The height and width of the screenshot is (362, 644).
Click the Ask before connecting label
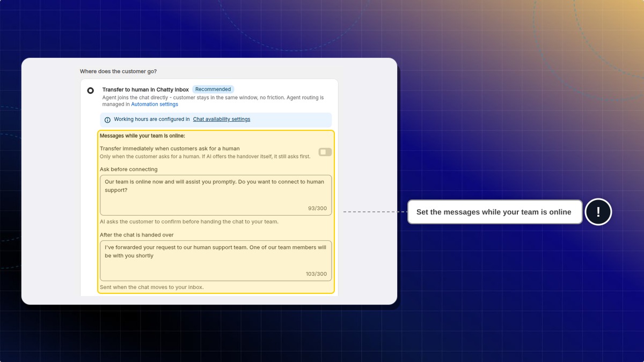coord(129,169)
